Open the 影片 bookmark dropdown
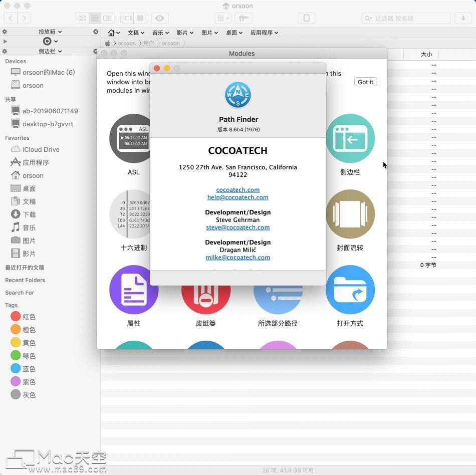476x475 pixels. pyautogui.click(x=185, y=33)
